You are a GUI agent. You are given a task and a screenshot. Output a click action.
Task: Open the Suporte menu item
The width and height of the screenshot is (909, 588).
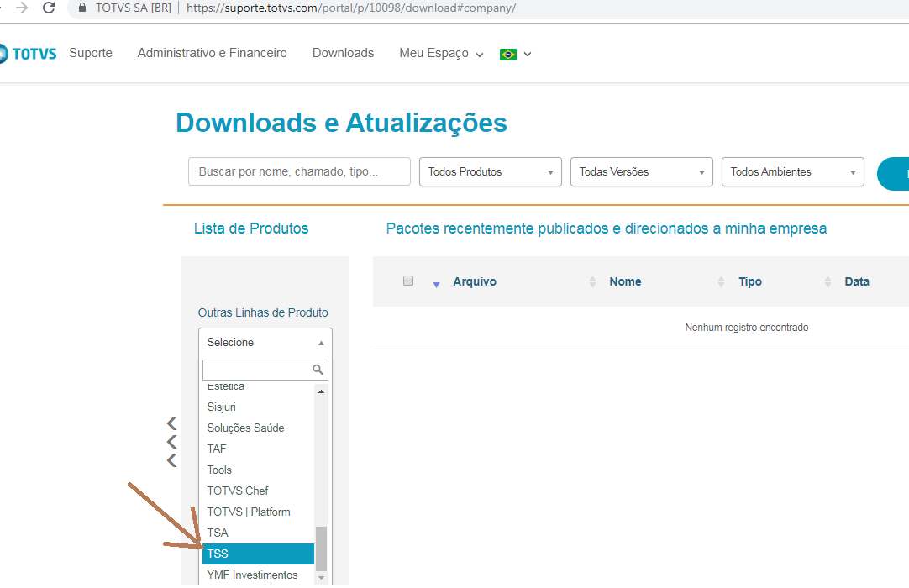pyautogui.click(x=91, y=53)
